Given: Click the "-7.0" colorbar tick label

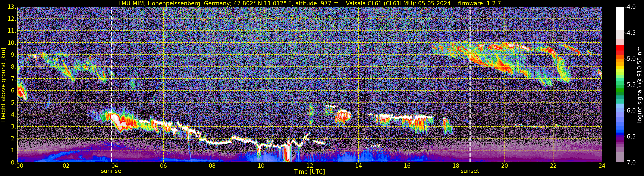Looking at the screenshot, I should pyautogui.click(x=630, y=163).
